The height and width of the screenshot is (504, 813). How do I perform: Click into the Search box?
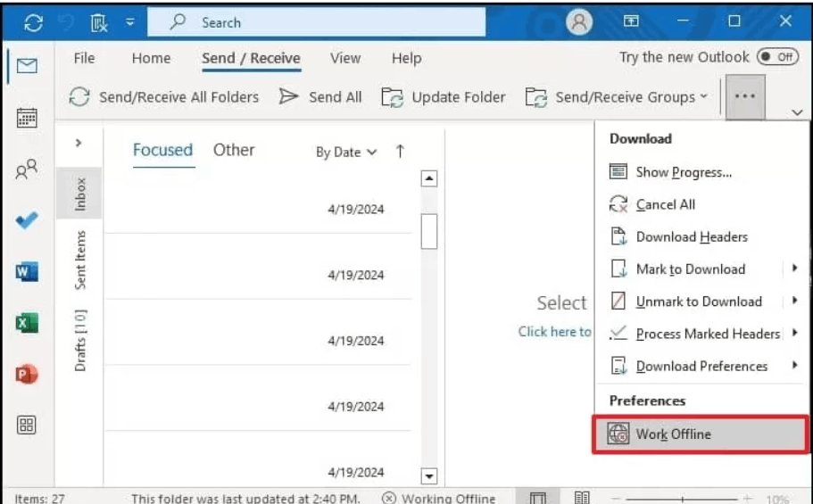(x=316, y=22)
